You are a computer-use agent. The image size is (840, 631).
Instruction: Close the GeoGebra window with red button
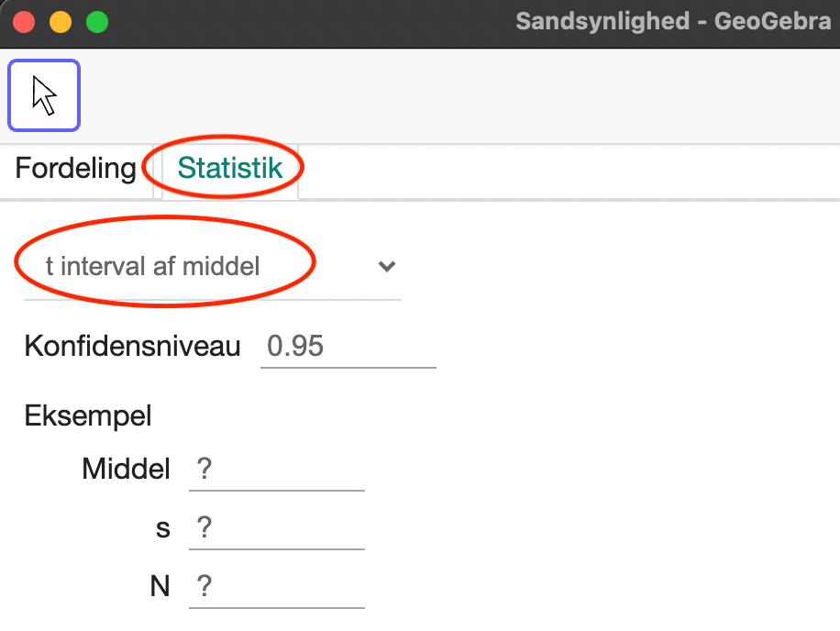pos(24,23)
